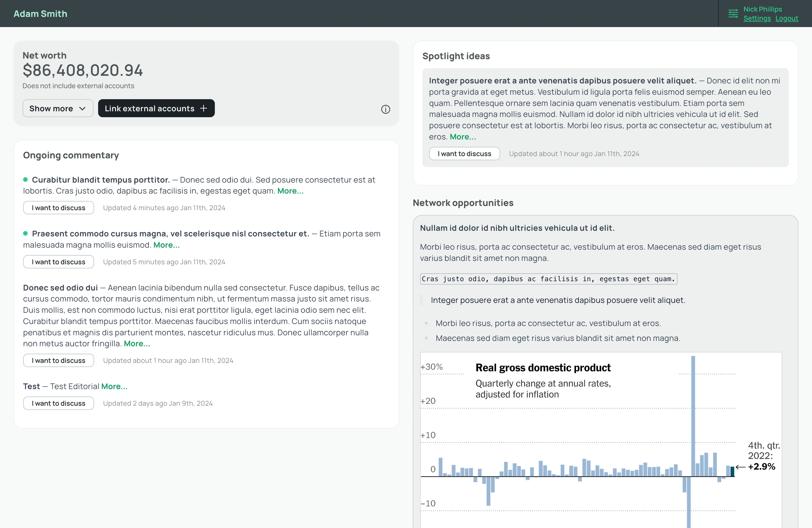Open More for Donec sed odio dui
The height and width of the screenshot is (528, 812).
137,343
